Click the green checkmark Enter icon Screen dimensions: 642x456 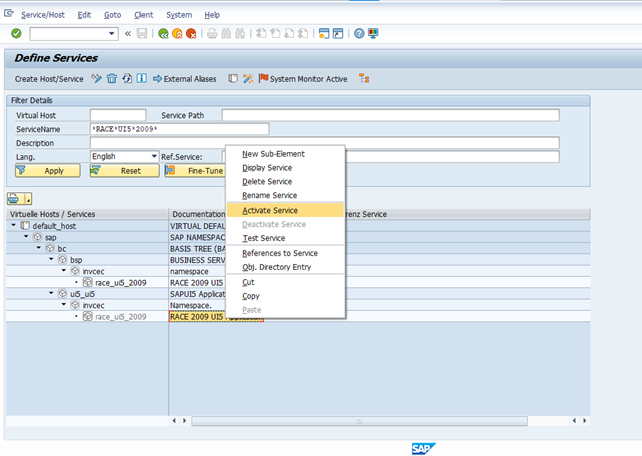pyautogui.click(x=15, y=33)
